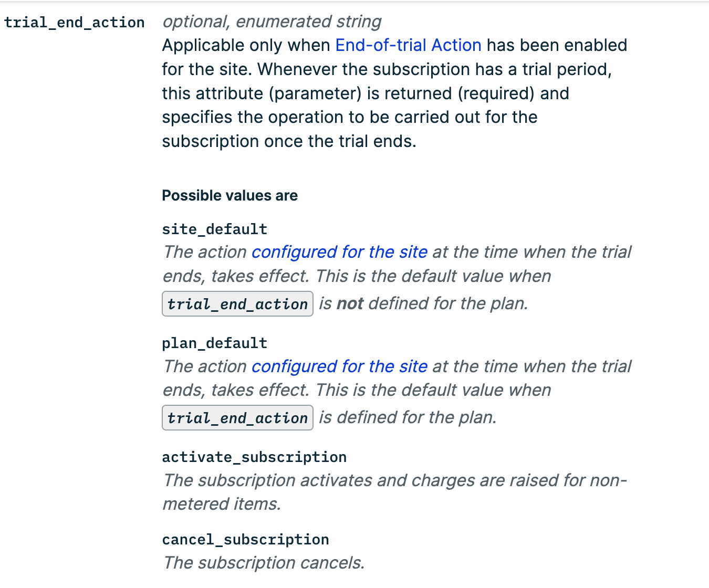Click 'configured for the site' link under plan_default
Viewport: 709px width, 588px height.
[x=339, y=366]
